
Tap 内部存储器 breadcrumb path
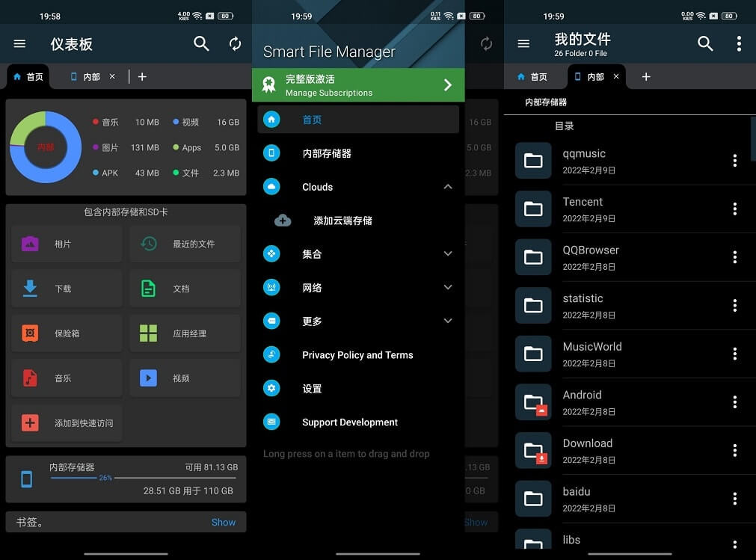click(x=545, y=102)
